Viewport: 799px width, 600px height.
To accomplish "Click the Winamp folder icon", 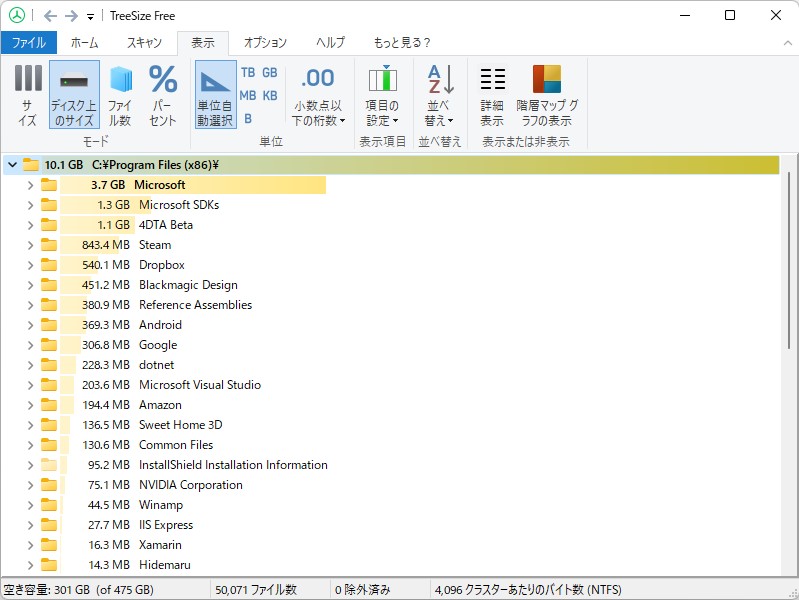I will click(x=49, y=505).
